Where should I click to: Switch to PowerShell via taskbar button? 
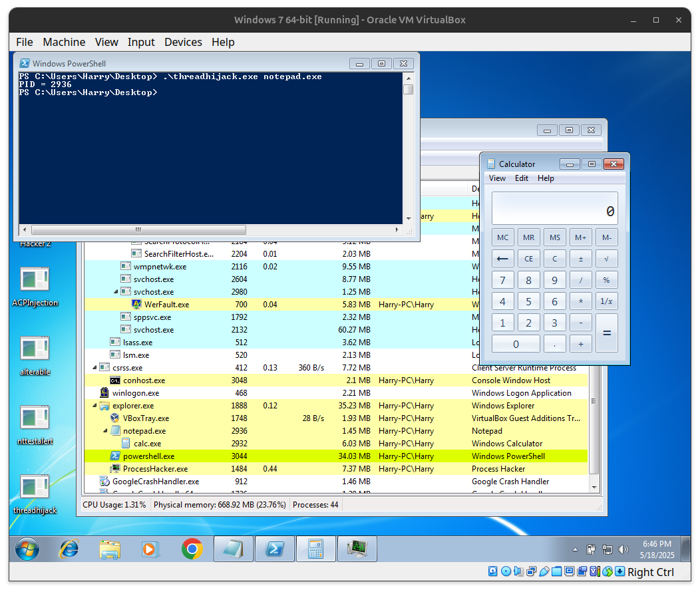pyautogui.click(x=275, y=549)
